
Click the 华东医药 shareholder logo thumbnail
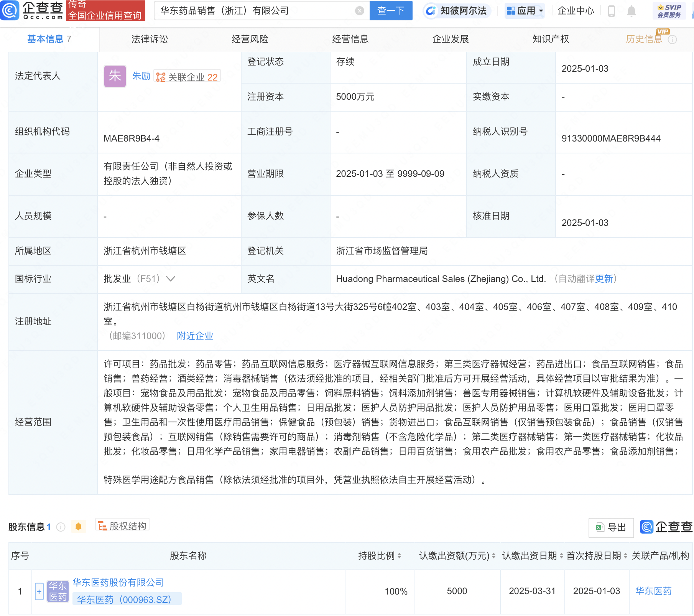(58, 591)
